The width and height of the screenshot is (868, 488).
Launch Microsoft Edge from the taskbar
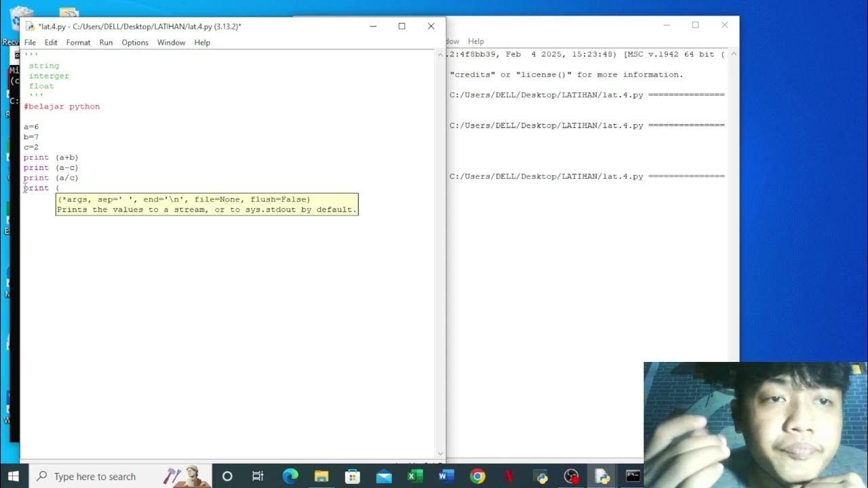(290, 476)
